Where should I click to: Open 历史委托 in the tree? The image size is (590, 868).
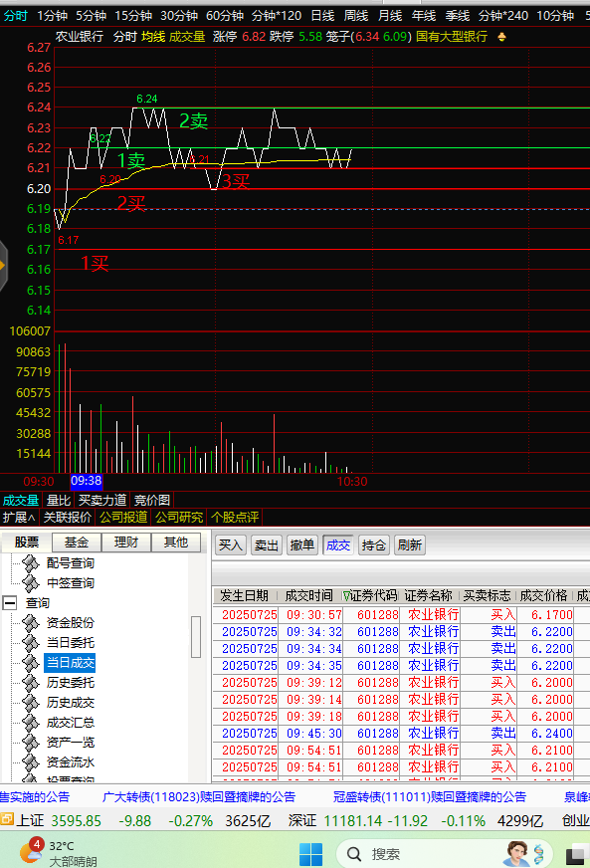pyautogui.click(x=71, y=683)
